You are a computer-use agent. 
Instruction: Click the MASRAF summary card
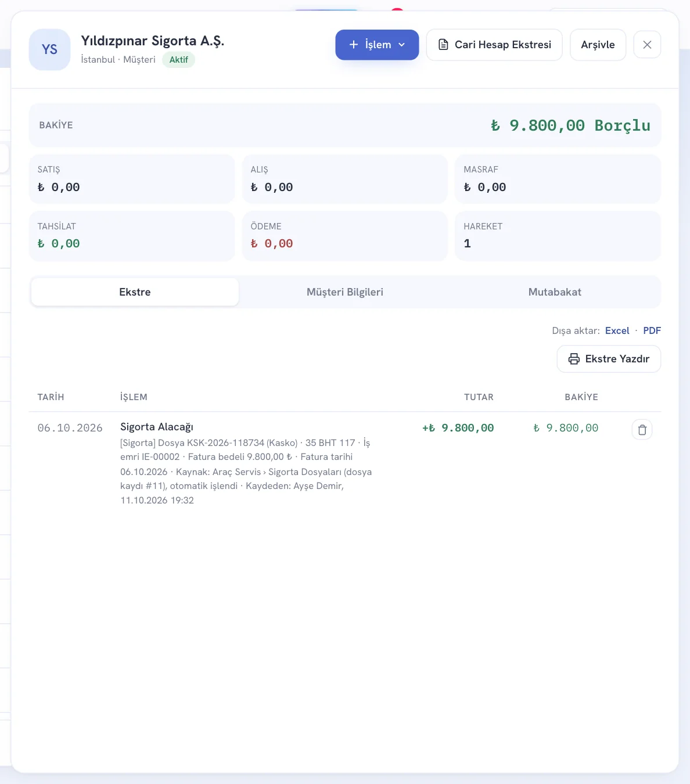tap(558, 179)
